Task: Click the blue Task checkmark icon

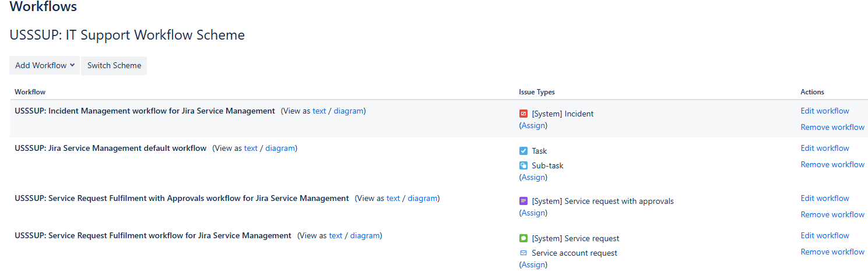Action: pos(523,151)
